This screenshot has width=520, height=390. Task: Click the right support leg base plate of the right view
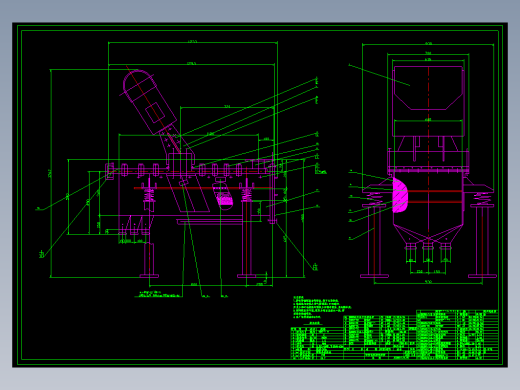point(482,276)
